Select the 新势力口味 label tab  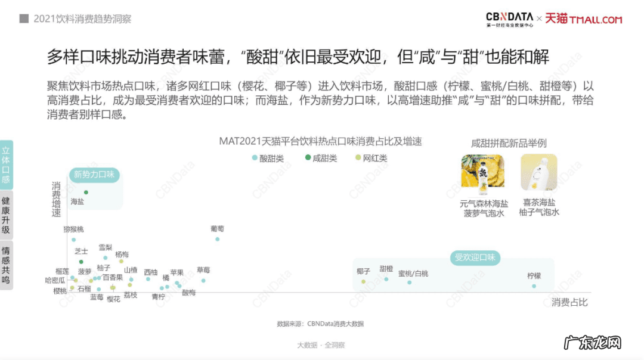coord(93,175)
